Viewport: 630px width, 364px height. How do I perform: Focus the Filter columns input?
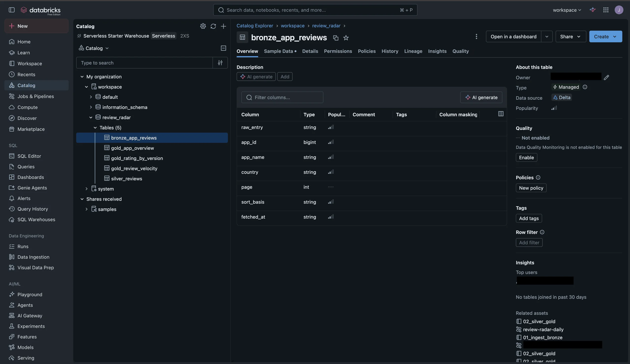tap(282, 97)
